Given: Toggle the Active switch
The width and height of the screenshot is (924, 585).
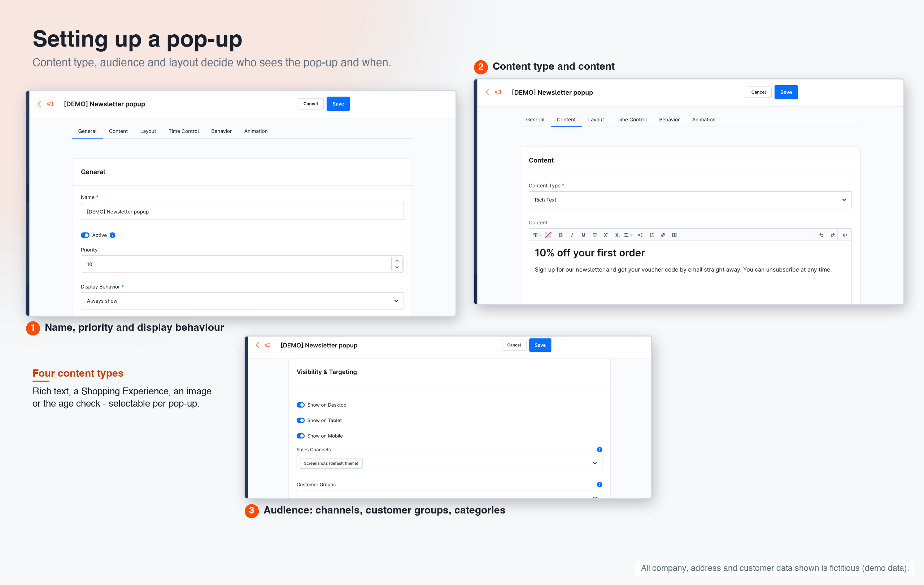Looking at the screenshot, I should point(85,235).
